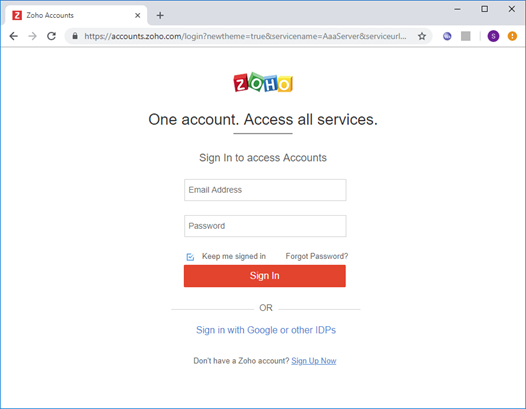Focus the Email Address field

[265, 190]
